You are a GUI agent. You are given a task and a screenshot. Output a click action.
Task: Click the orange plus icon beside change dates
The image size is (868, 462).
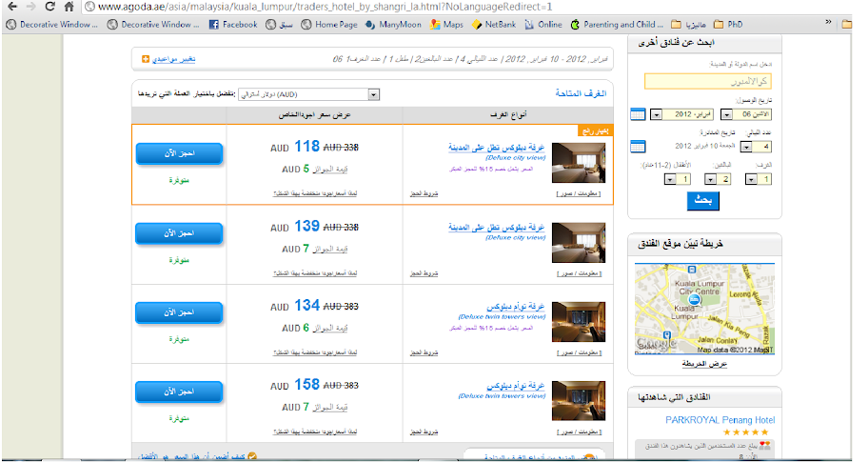pos(145,59)
